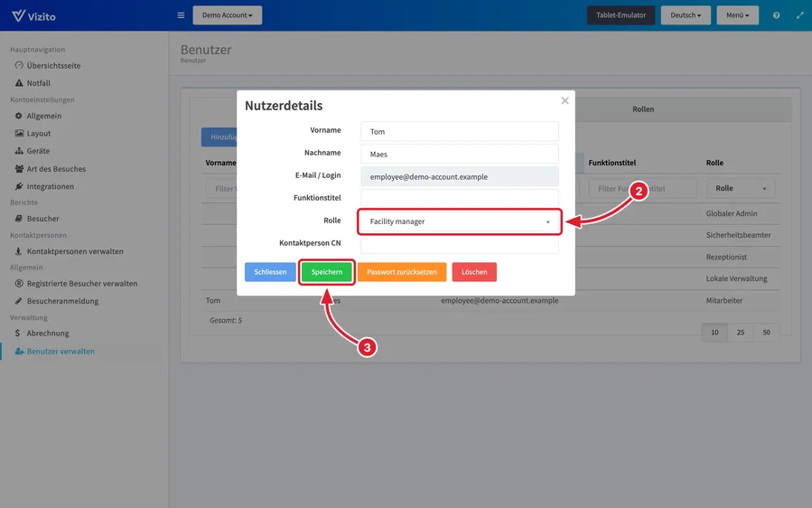Image resolution: width=812 pixels, height=508 pixels.
Task: Open the Menü dropdown
Action: pos(737,15)
